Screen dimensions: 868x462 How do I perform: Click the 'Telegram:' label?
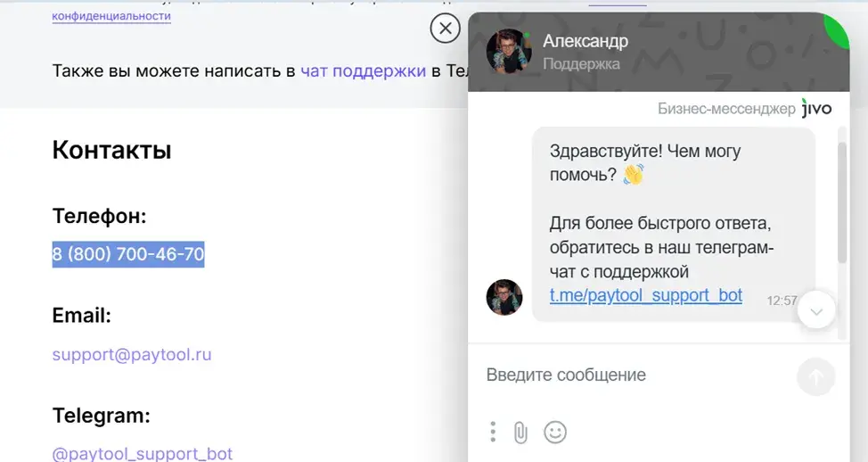point(102,416)
